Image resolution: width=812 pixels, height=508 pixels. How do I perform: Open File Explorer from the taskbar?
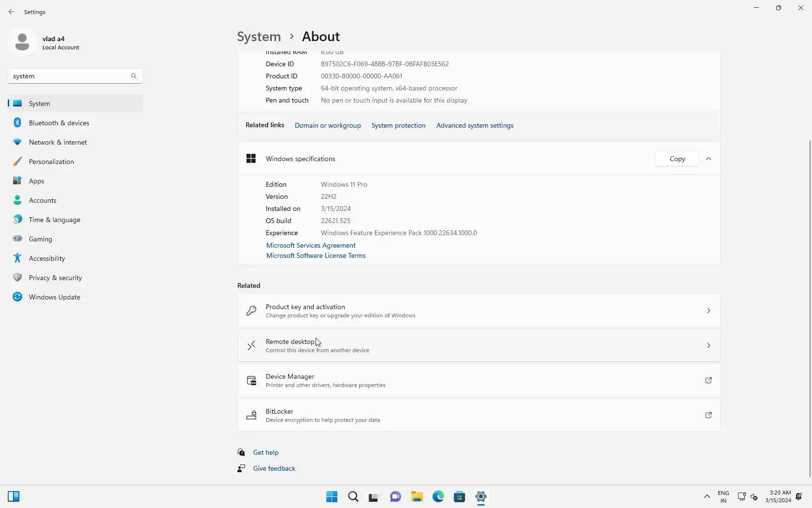click(417, 496)
